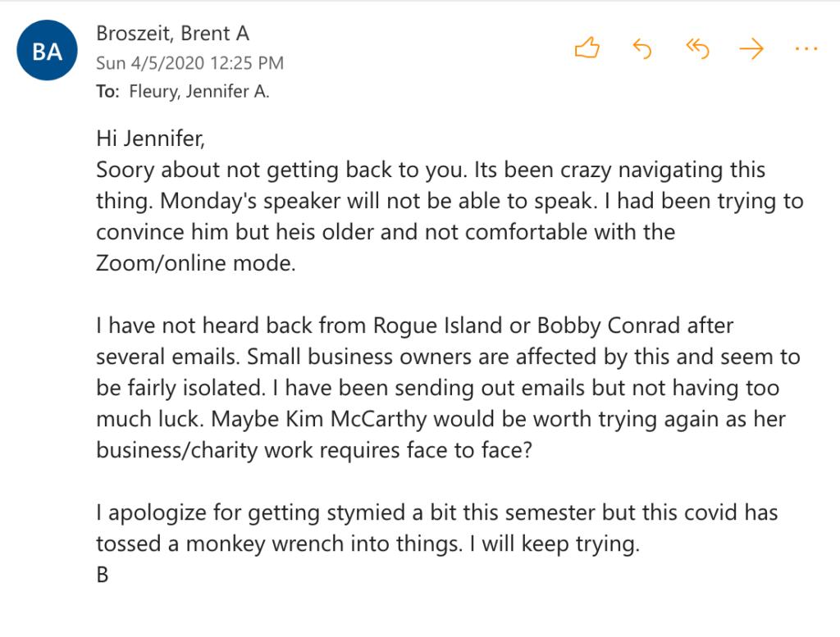Click the misspelled word 'Soory'
This screenshot has width=840, height=637.
point(126,170)
